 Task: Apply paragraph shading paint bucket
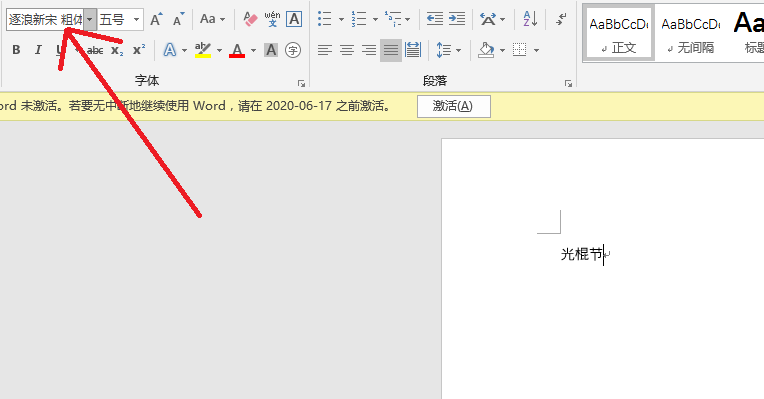pos(486,50)
